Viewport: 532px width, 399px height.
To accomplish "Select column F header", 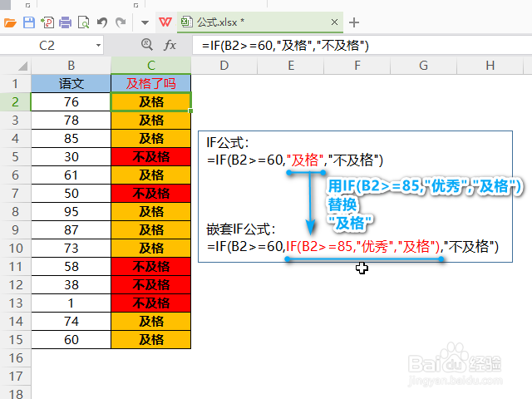I will click(357, 65).
